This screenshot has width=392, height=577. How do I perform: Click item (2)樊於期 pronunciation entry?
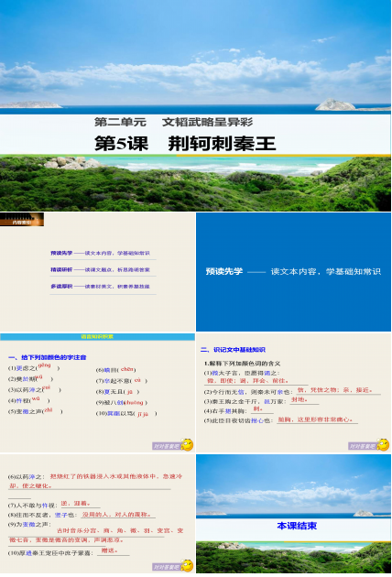pyautogui.click(x=30, y=378)
